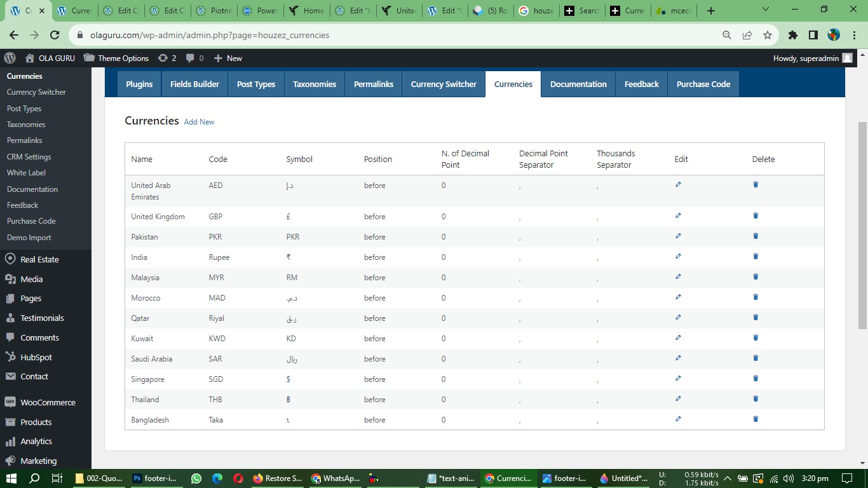Delete the Malaysia MYR currency

click(756, 276)
